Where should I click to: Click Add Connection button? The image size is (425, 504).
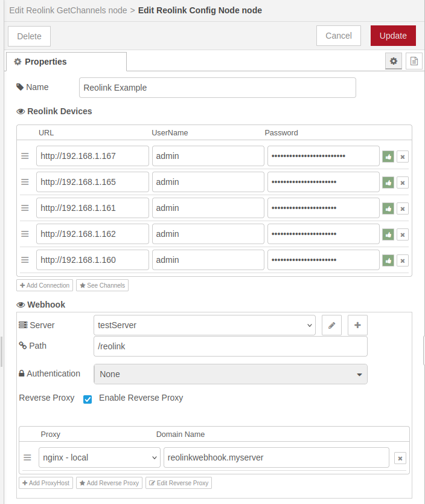click(x=45, y=285)
